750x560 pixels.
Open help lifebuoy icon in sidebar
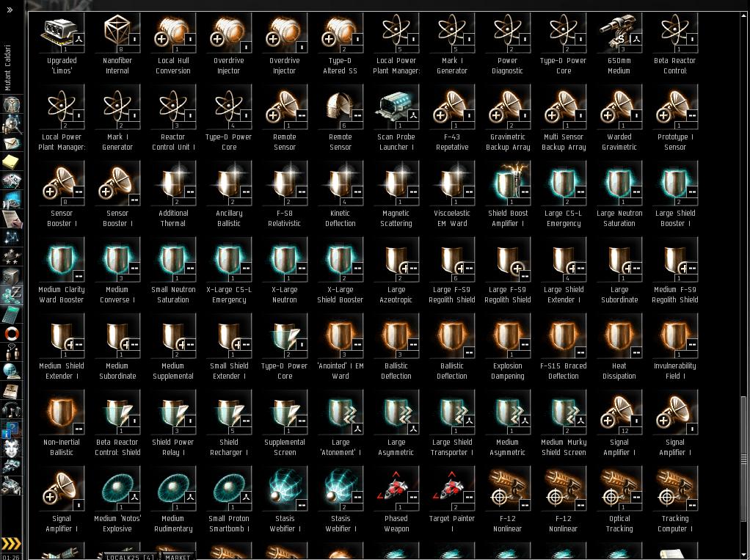coord(11,333)
